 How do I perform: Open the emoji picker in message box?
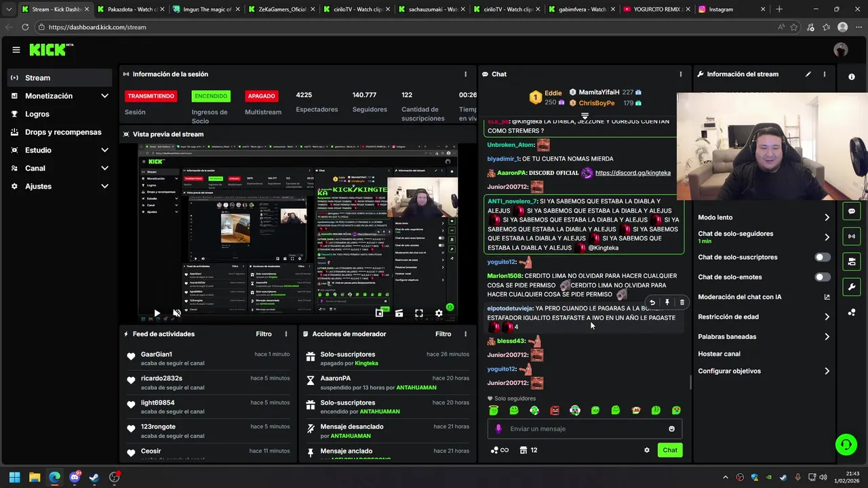coord(672,428)
